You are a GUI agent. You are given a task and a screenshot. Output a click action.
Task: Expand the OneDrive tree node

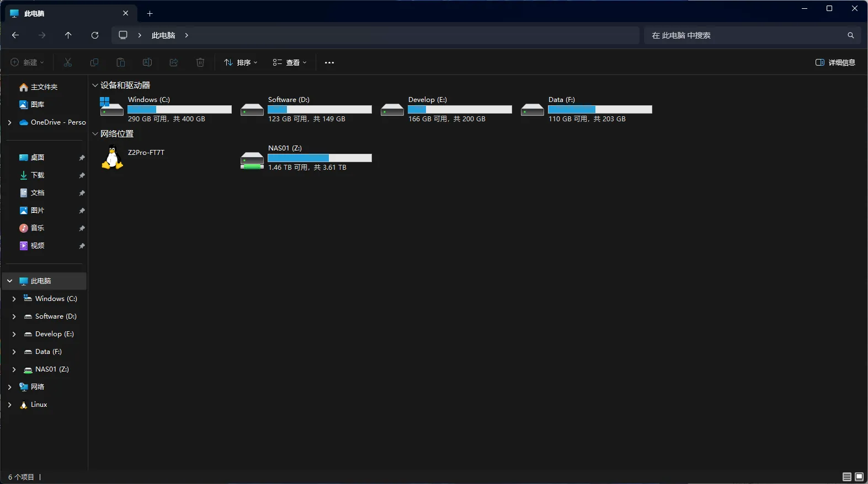point(9,122)
